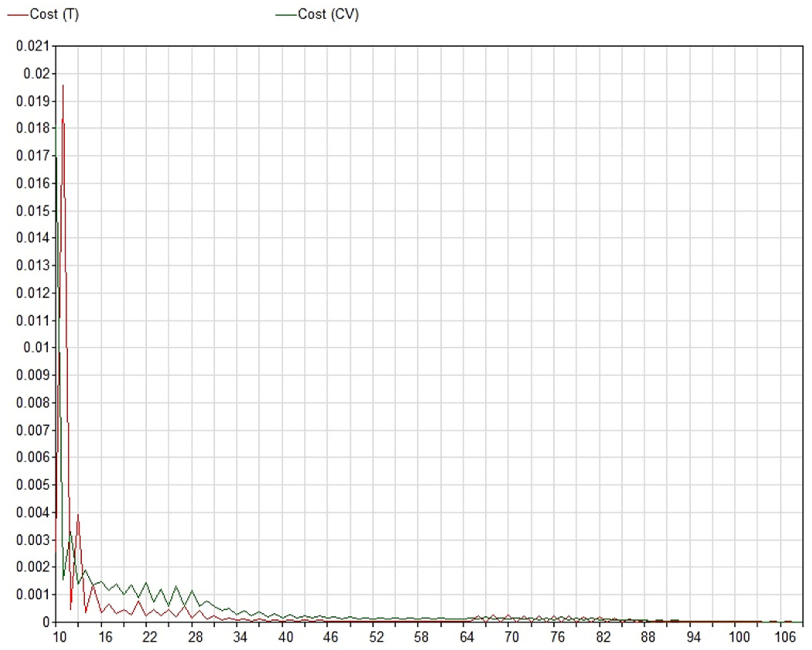Image resolution: width=812 pixels, height=650 pixels.
Task: Click x-axis label 88
Action: pos(648,637)
